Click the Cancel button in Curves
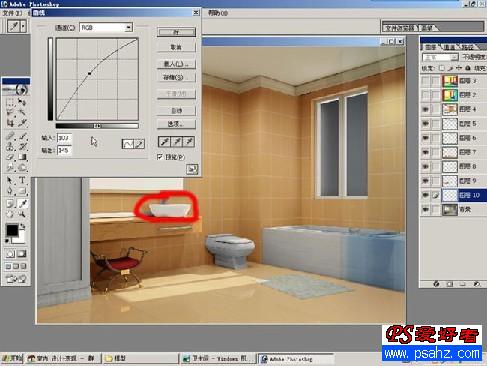 176,47
